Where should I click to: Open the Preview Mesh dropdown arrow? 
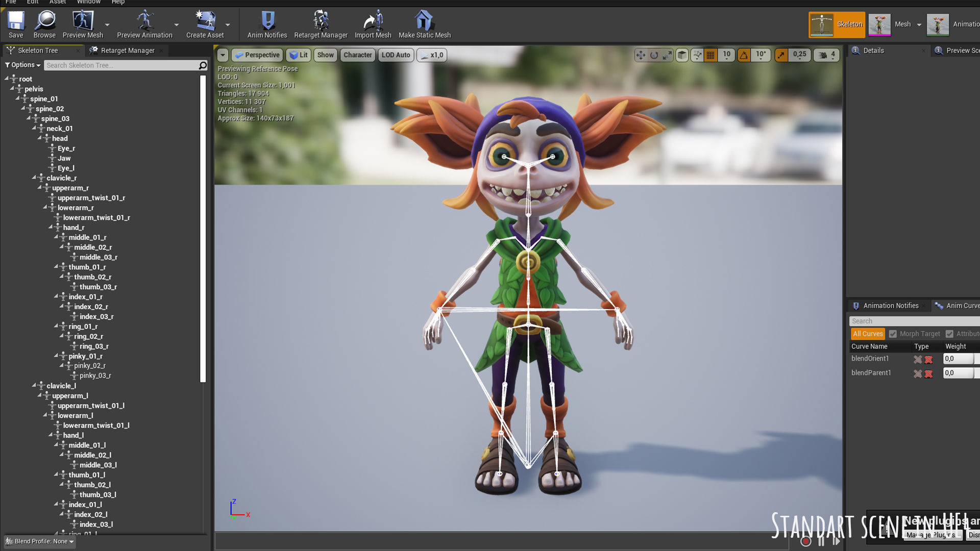tap(107, 24)
